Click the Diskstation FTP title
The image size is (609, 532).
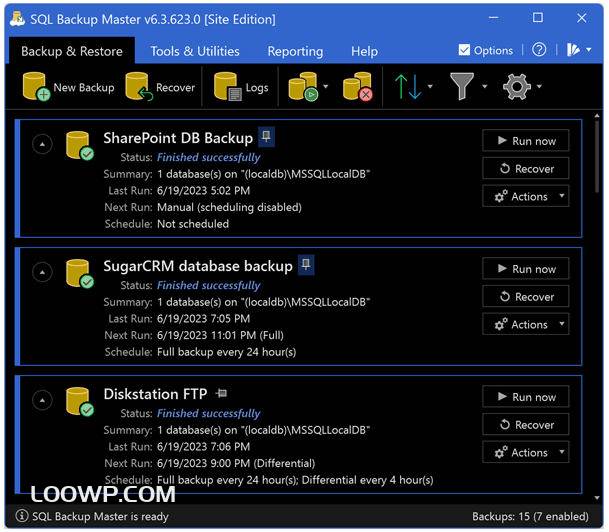(155, 394)
